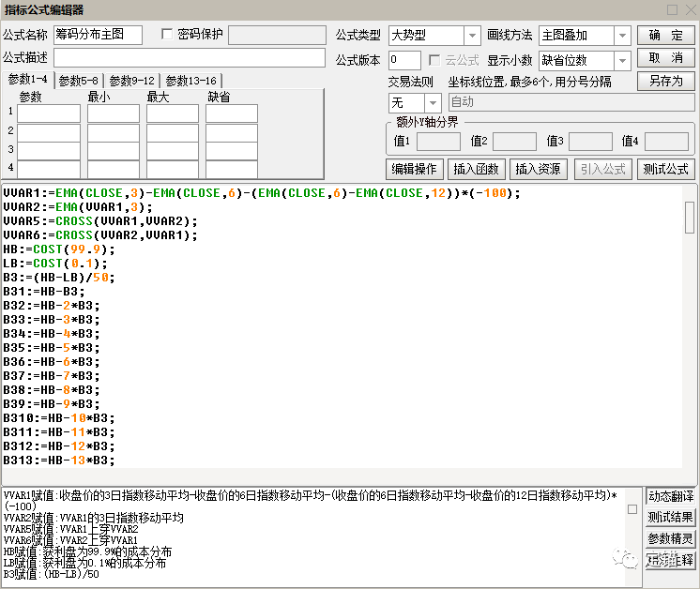Click the 公式版本 version input field
The width and height of the screenshot is (700, 589).
404,60
